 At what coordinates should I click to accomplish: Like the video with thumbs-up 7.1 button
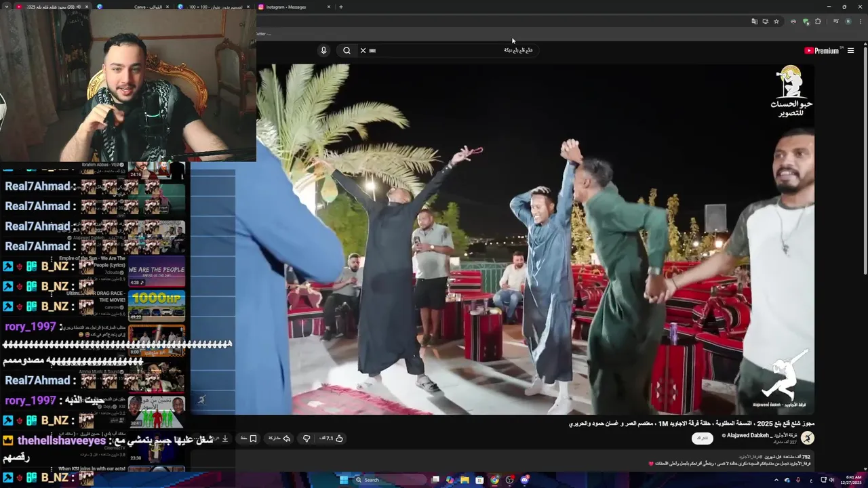[332, 439]
